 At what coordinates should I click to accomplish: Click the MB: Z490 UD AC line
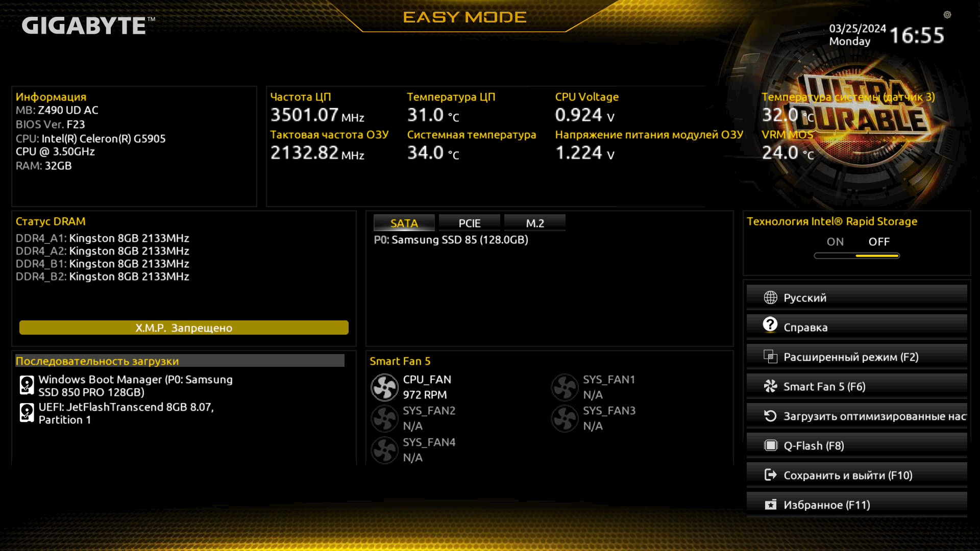57,110
